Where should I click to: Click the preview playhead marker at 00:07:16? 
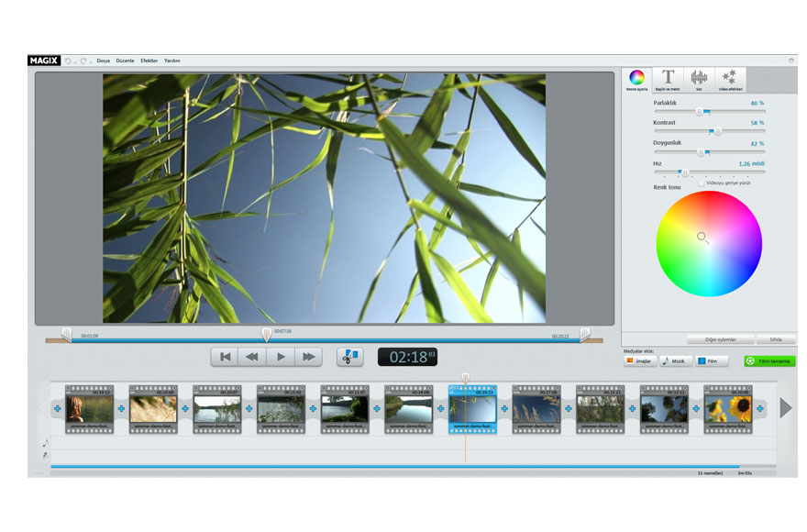point(266,334)
